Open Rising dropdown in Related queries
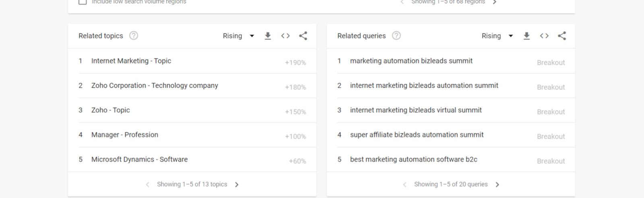 tap(497, 36)
